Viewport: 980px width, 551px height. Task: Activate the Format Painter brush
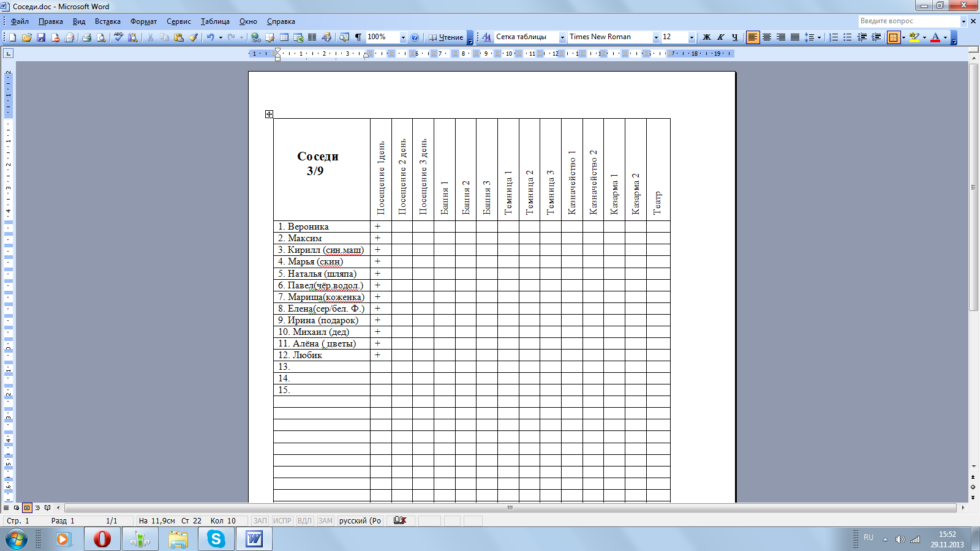coord(193,37)
